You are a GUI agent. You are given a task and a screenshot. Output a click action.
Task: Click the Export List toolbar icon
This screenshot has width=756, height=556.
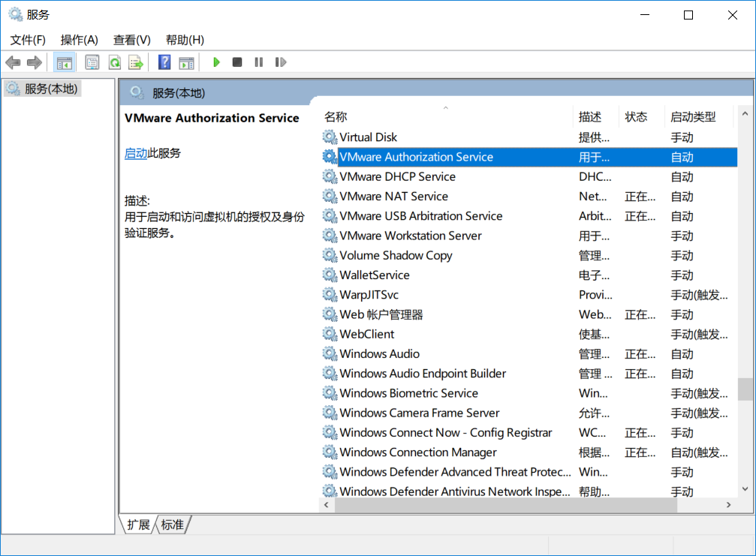coord(136,62)
